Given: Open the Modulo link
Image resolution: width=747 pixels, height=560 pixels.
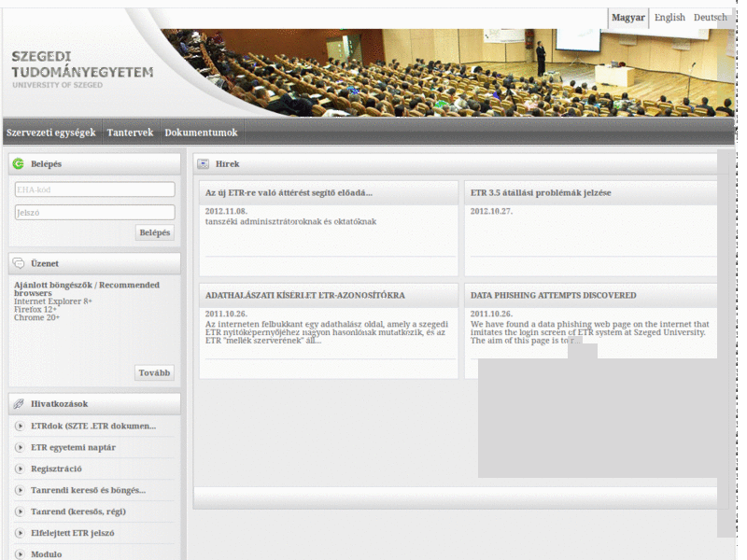Looking at the screenshot, I should (x=46, y=554).
